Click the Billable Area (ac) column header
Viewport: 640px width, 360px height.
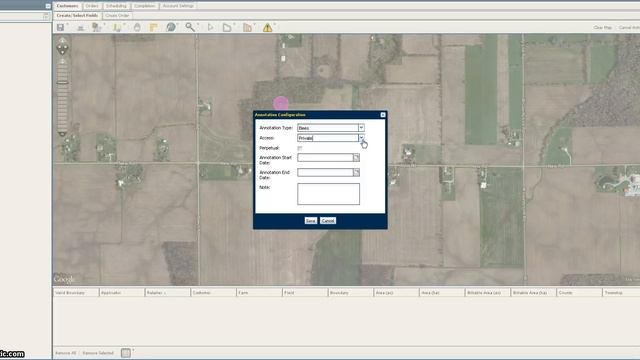[487, 293]
